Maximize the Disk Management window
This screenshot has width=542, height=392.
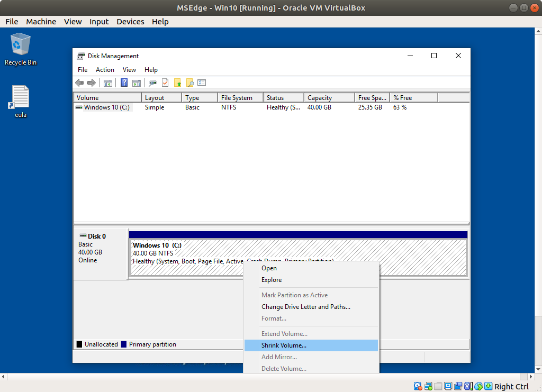434,56
